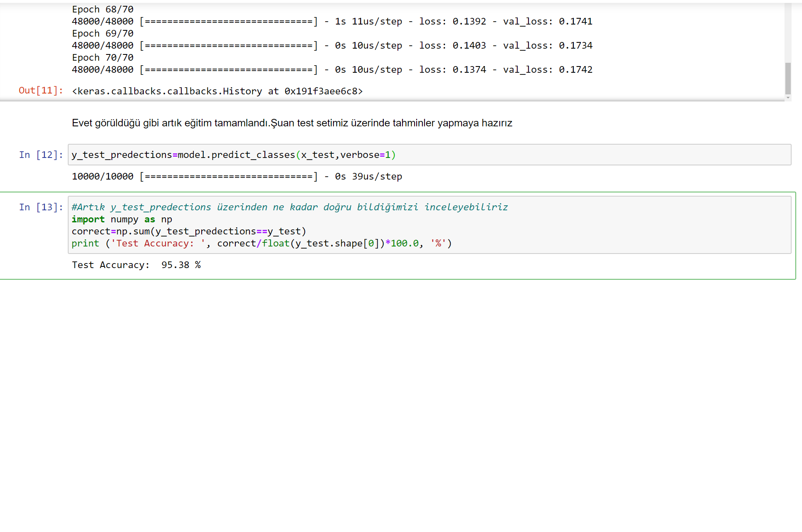This screenshot has width=802, height=532.
Task: Click the 'Evet görüldüğü gibi' markdown text
Action: (292, 123)
